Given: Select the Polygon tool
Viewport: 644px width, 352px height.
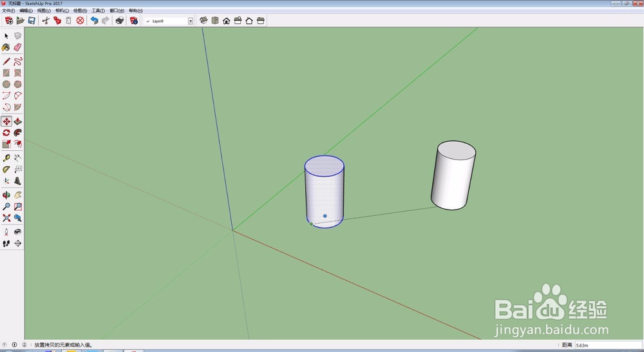Looking at the screenshot, I should [17, 84].
